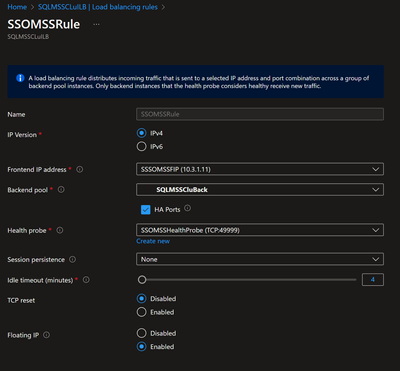The height and width of the screenshot is (371, 400).
Task: Click the idle timeout minutes value box
Action: [373, 280]
